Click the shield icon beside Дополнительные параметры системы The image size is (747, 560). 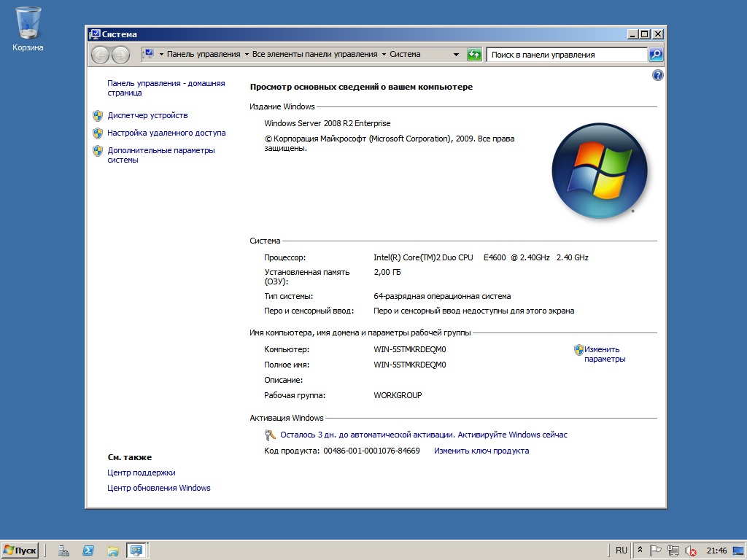pyautogui.click(x=98, y=151)
